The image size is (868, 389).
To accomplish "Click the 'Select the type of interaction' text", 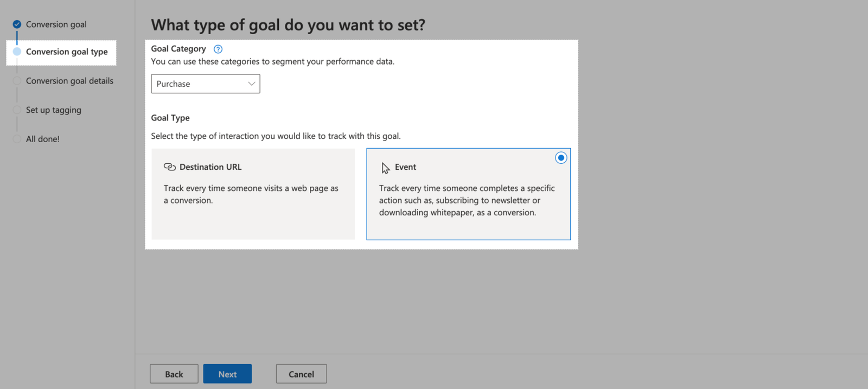I will click(x=276, y=136).
